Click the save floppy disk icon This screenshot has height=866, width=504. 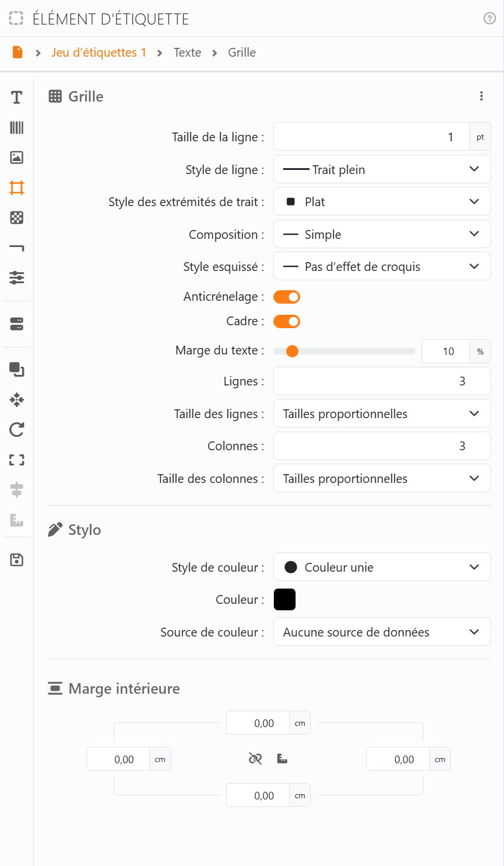pos(17,560)
